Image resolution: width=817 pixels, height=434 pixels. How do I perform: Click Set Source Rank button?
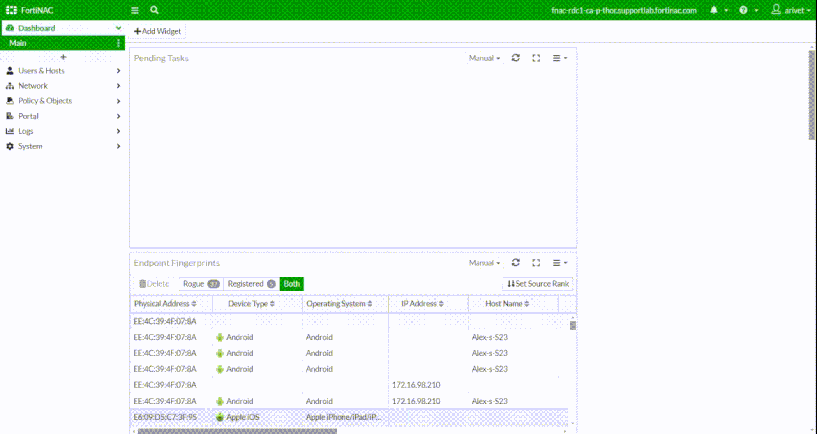click(x=538, y=284)
